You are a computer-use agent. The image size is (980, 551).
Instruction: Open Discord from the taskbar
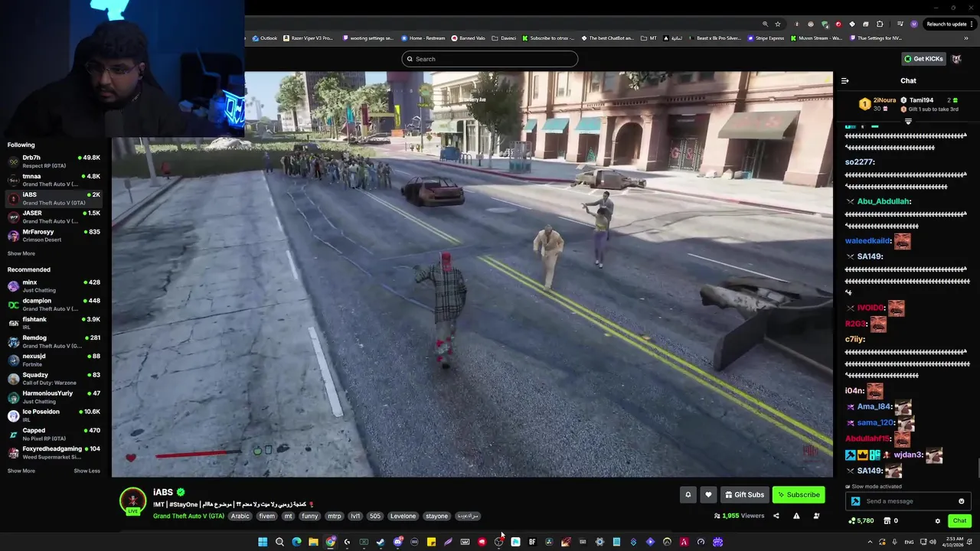397,542
